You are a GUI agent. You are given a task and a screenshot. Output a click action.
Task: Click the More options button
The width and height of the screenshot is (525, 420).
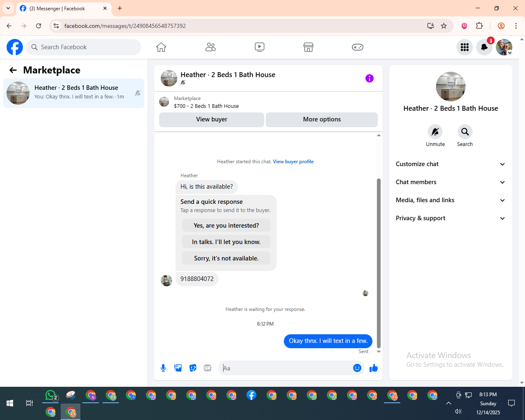click(322, 119)
